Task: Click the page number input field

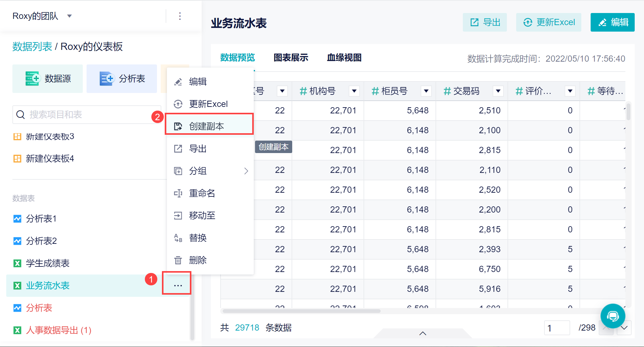Action: (x=557, y=328)
